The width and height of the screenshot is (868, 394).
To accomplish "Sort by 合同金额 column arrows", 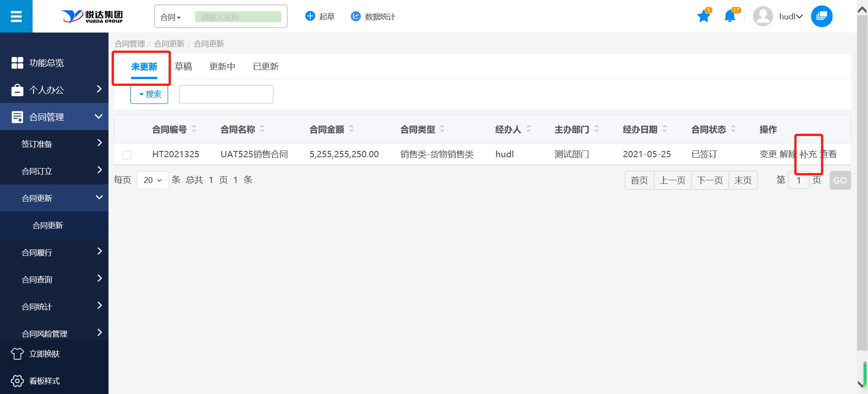I will (x=351, y=129).
